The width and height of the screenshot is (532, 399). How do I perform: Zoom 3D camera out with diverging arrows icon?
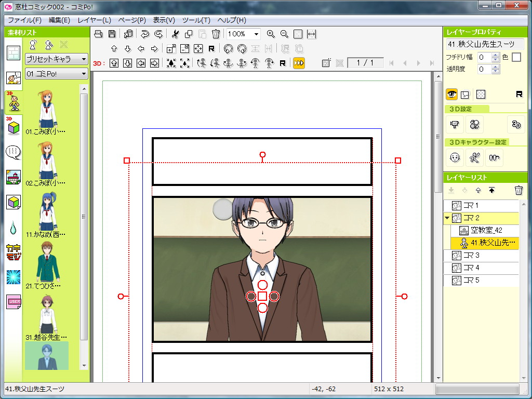coord(185,63)
